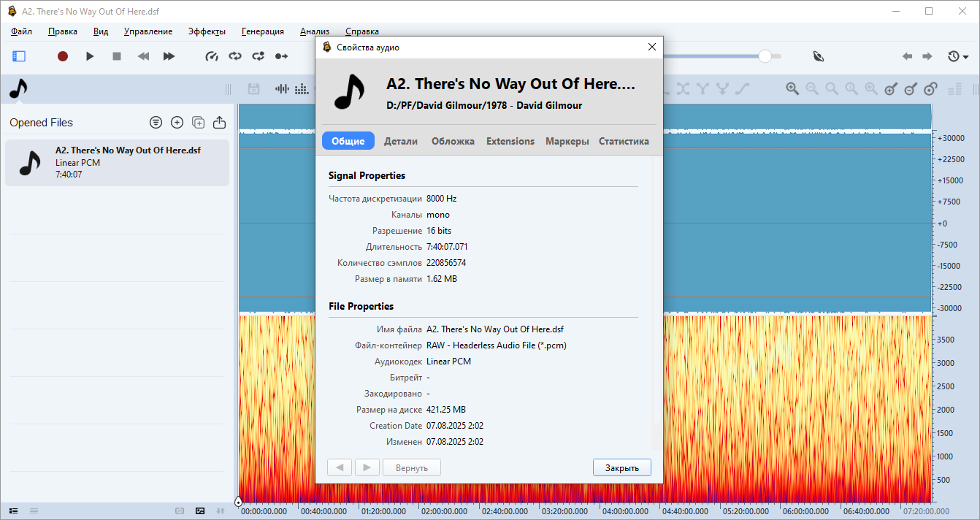Click the S-curve fade icon
980x520 pixels.
742,89
